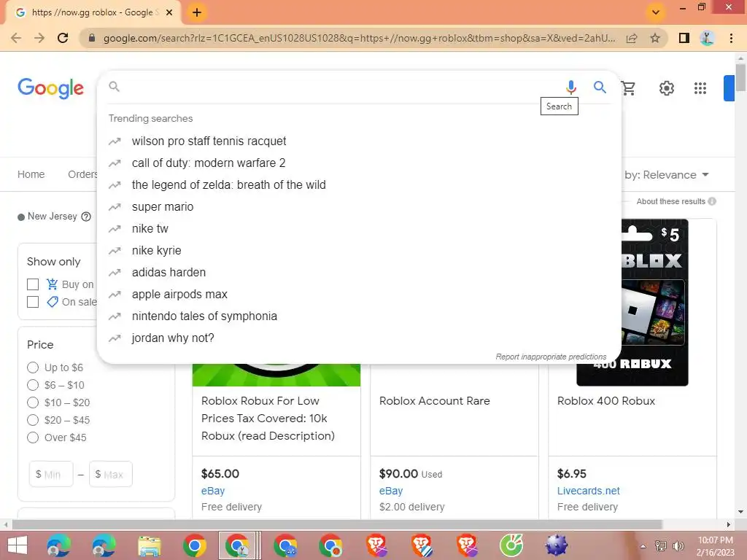Click Report inappropriate predictions link

point(551,357)
